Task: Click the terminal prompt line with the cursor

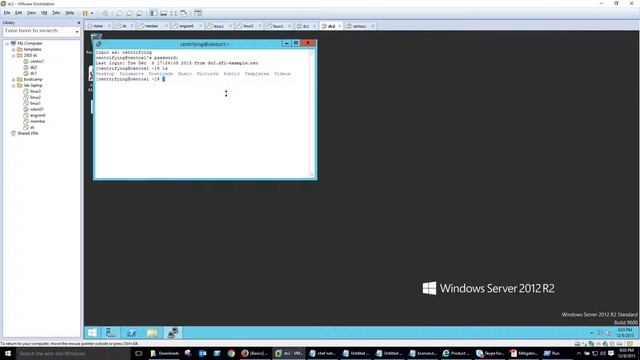Action: (x=131, y=79)
